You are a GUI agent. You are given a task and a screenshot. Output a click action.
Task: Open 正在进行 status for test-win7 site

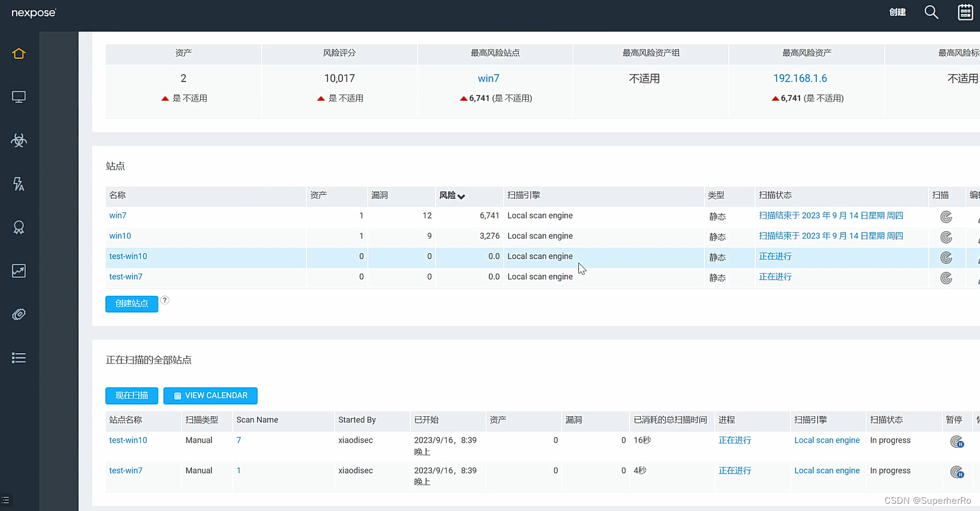[775, 277]
